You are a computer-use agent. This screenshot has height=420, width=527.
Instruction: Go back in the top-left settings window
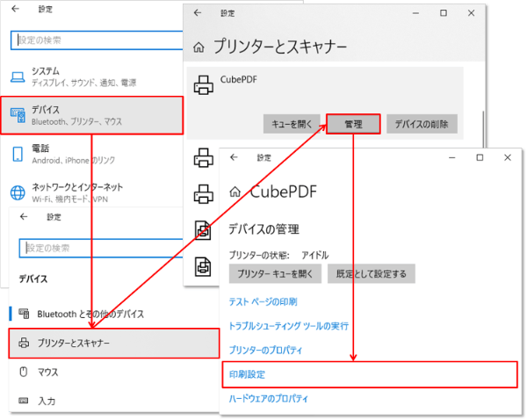tap(16, 9)
